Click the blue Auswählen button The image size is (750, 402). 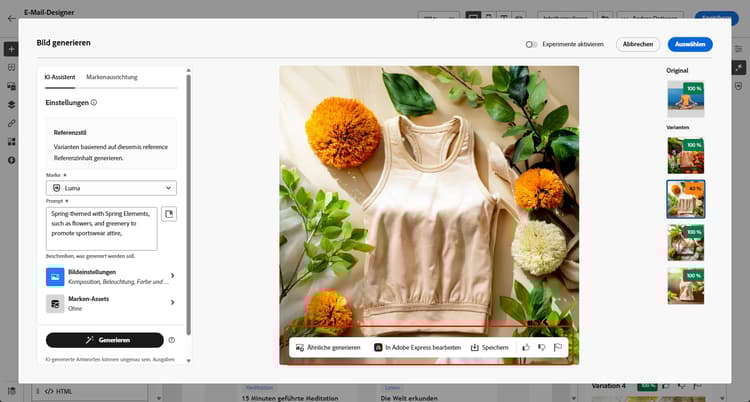[690, 44]
